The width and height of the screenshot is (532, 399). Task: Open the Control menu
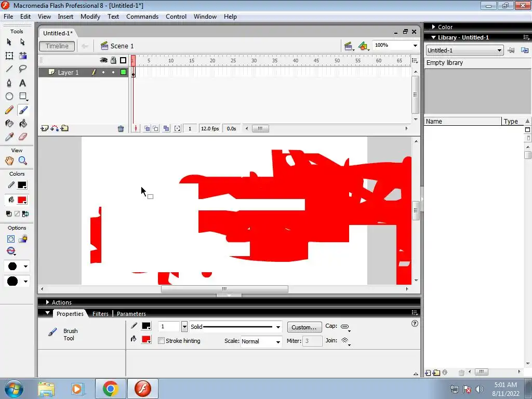176,17
